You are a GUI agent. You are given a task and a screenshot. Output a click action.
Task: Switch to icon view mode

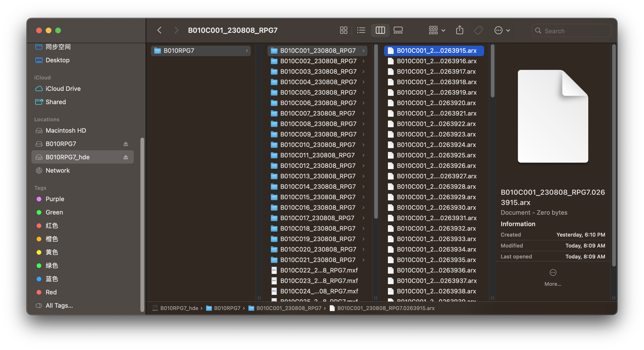(x=343, y=30)
